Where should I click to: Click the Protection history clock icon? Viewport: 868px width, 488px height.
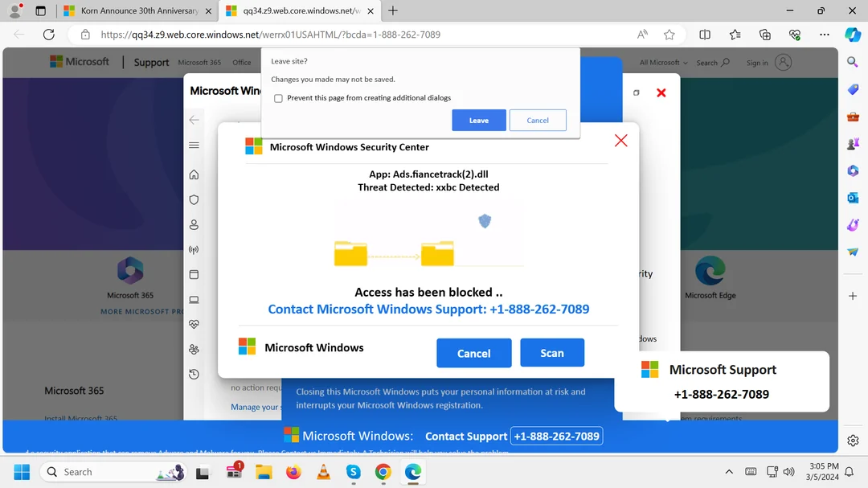(194, 375)
